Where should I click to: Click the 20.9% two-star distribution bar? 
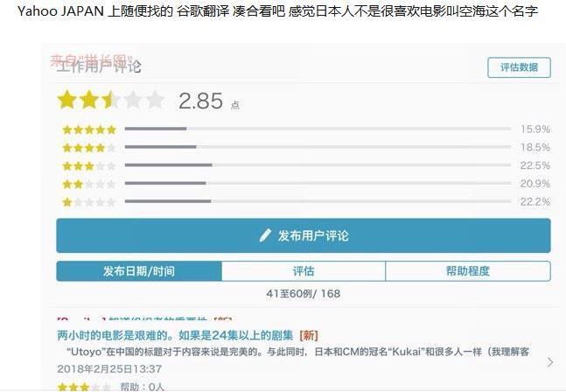318,183
